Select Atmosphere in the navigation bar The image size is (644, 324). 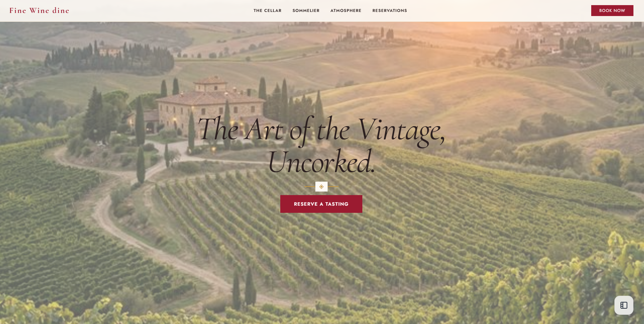pyautogui.click(x=346, y=11)
